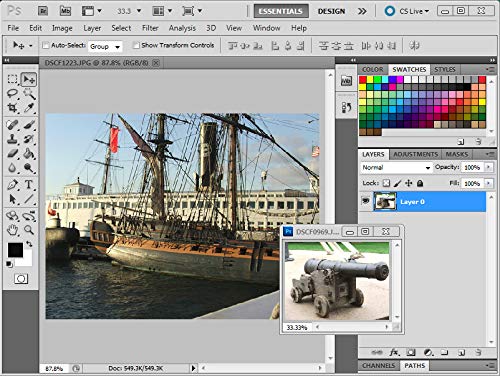The width and height of the screenshot is (500, 376).
Task: Link layers in Layers panel
Action: click(377, 352)
